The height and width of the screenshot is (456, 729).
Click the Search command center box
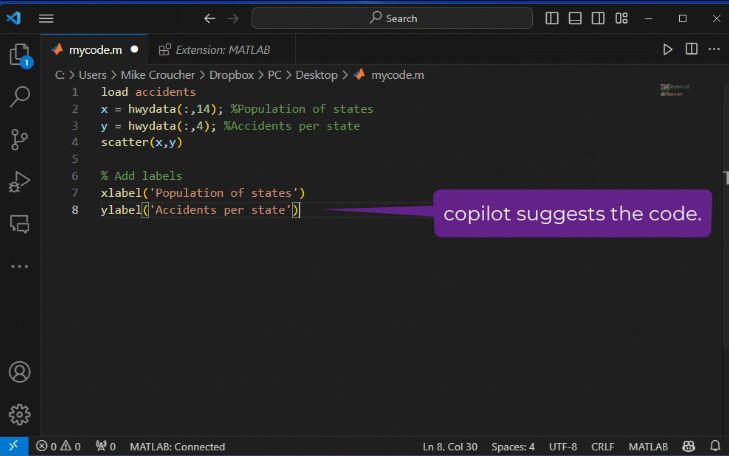[394, 18]
